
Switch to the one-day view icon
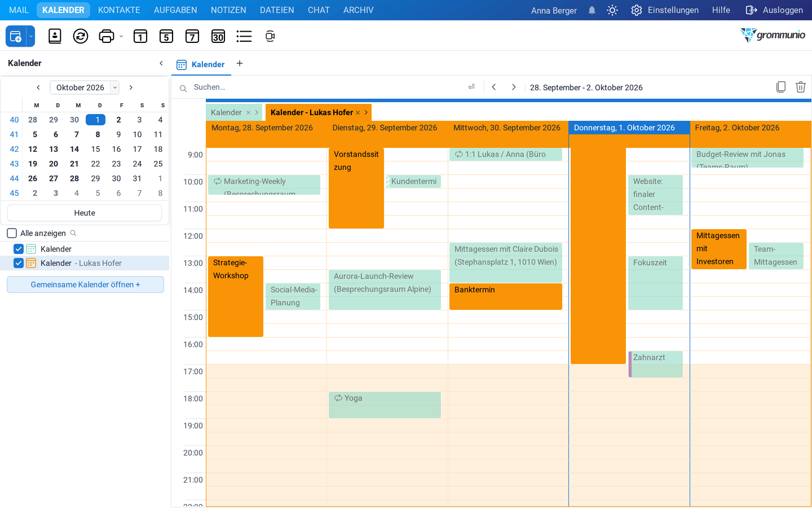tap(140, 37)
